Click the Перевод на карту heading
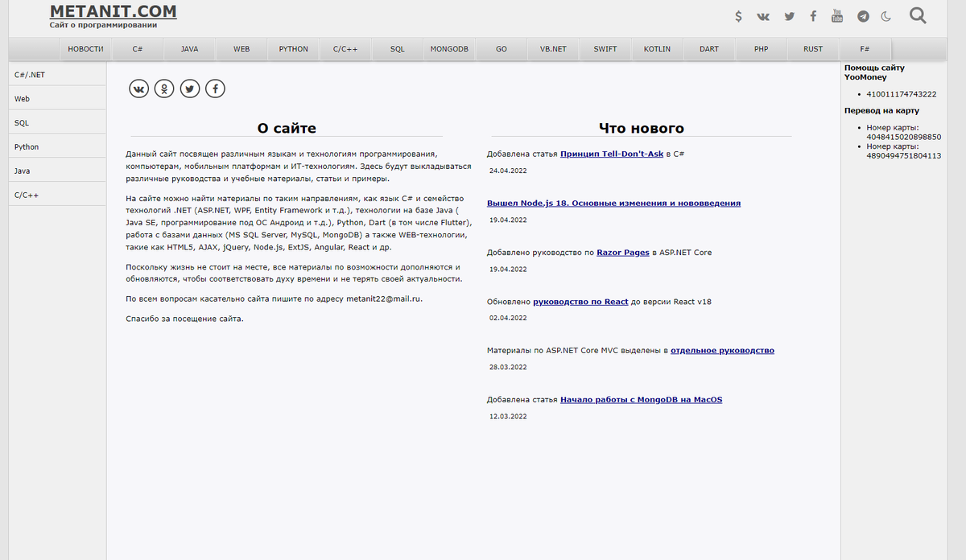This screenshot has height=560, width=966. 881,110
